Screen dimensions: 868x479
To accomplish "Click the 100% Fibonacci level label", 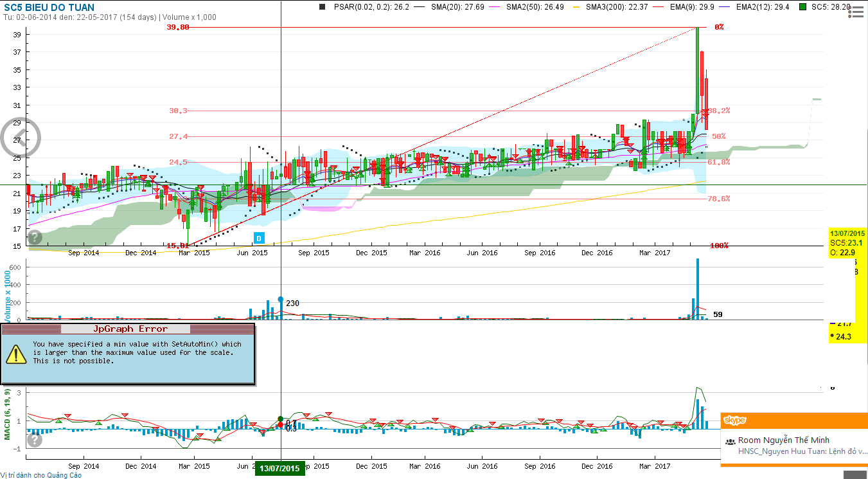I will coord(718,246).
